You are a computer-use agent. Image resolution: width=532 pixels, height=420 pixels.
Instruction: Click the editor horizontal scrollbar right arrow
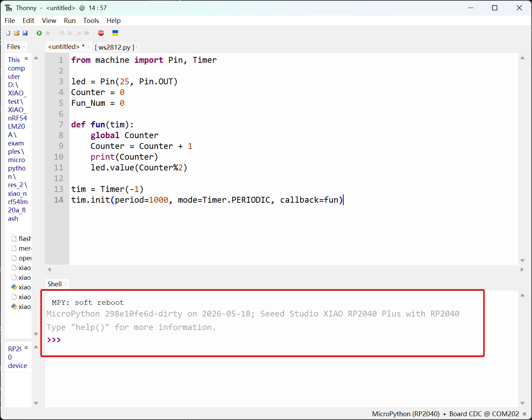pyautogui.click(x=522, y=269)
